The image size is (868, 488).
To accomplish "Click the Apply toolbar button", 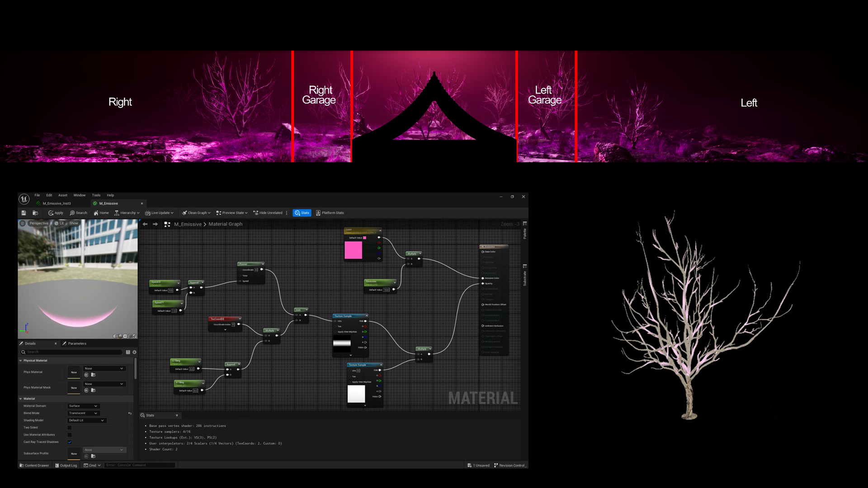I will point(56,213).
